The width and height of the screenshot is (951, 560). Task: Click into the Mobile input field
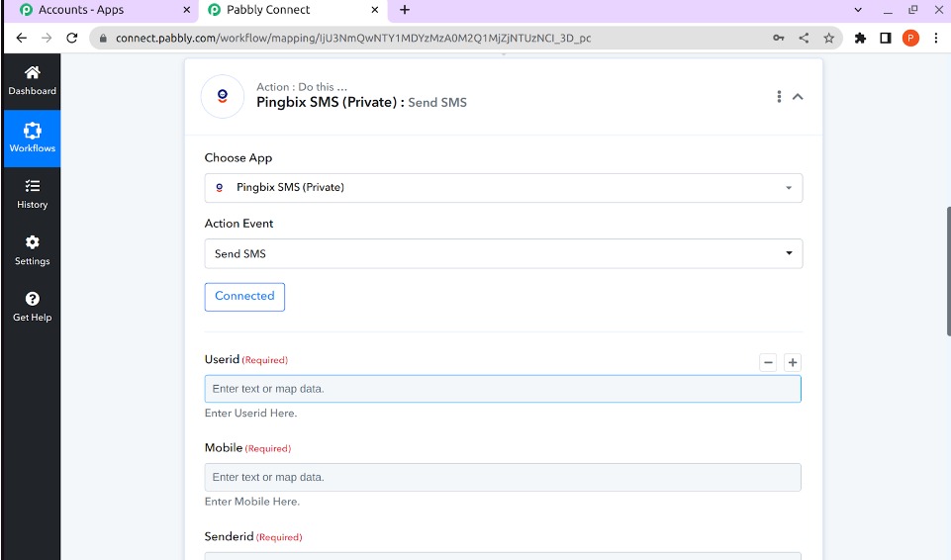(503, 477)
